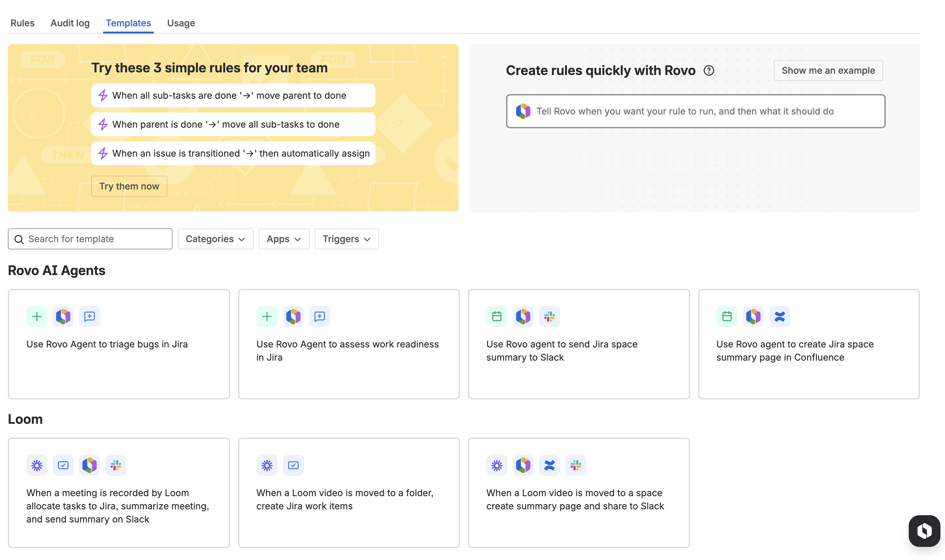Viewport: 945px width, 560px height.
Task: Click the Try them now button
Action: tap(129, 186)
